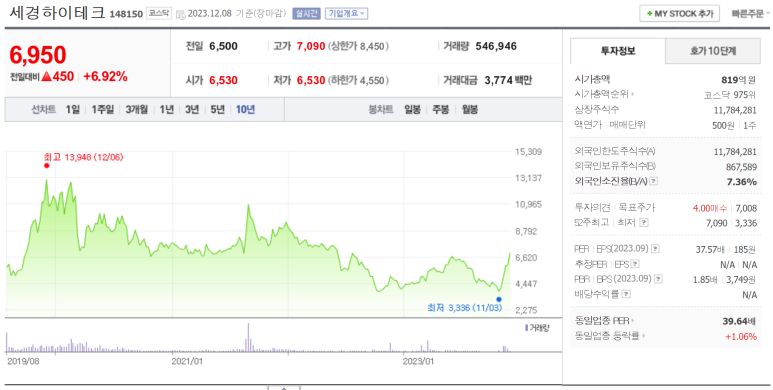
Task: Click the help icon beside 추정PER EPS
Action: 635,264
